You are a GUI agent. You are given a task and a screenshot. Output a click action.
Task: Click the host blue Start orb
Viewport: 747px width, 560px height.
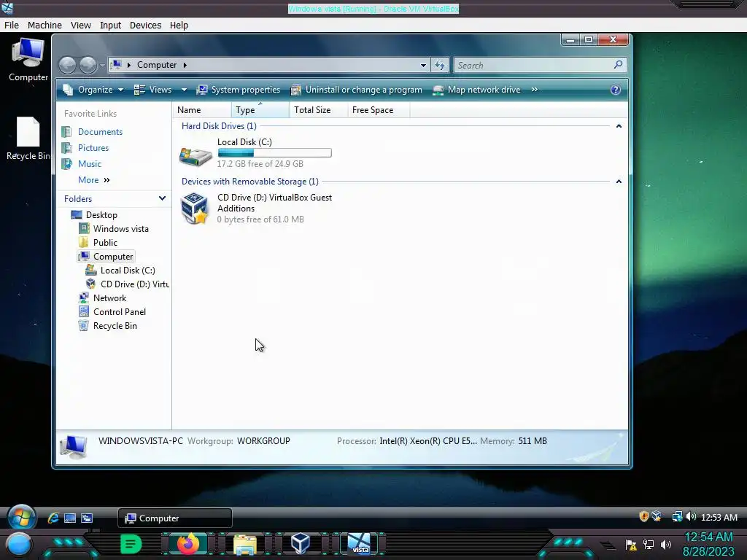(x=19, y=545)
